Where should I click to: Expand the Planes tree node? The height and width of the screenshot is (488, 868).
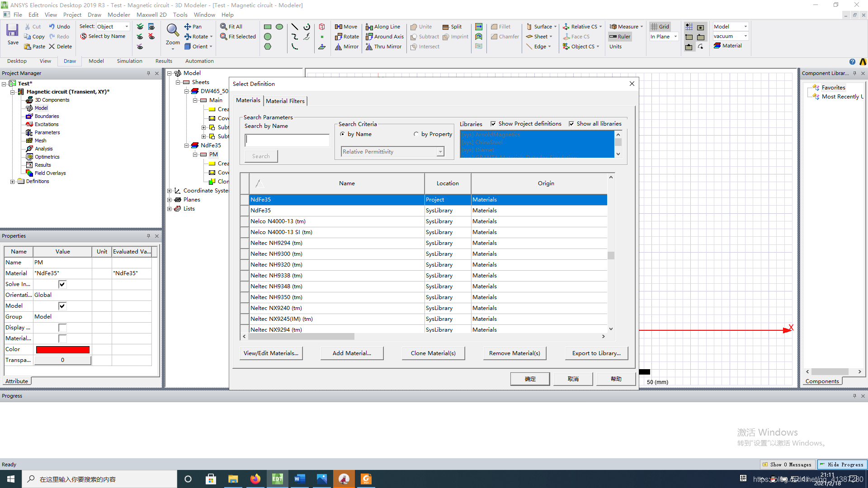pos(170,200)
